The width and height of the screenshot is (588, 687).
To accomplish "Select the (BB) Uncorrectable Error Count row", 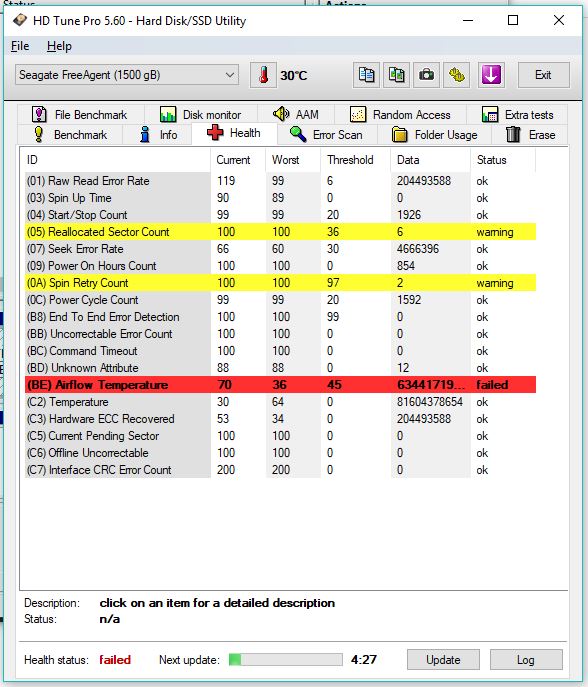I will click(x=280, y=334).
